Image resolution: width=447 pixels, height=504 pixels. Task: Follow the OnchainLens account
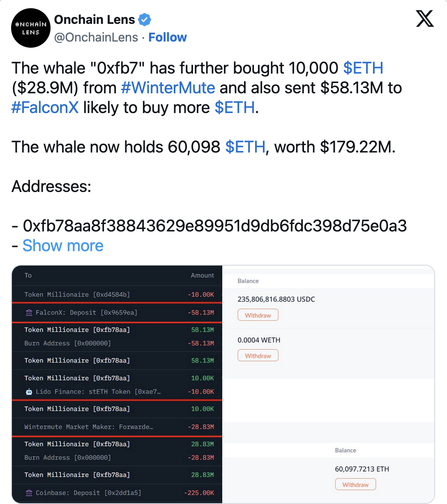[167, 37]
